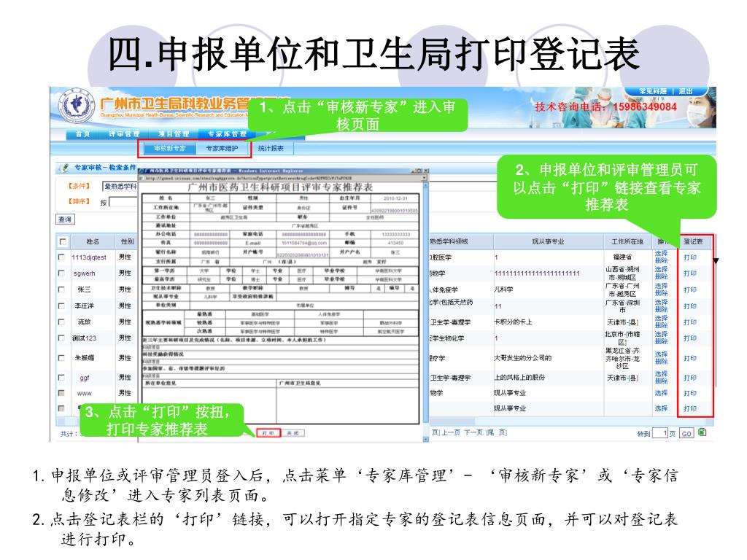Open the 最熟悉学科 condition dropdown
The width and height of the screenshot is (747, 560).
click(120, 186)
